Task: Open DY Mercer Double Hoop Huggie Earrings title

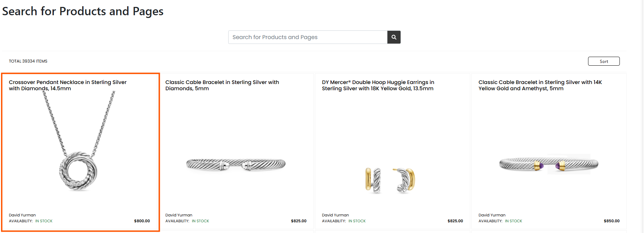Action: coord(378,85)
